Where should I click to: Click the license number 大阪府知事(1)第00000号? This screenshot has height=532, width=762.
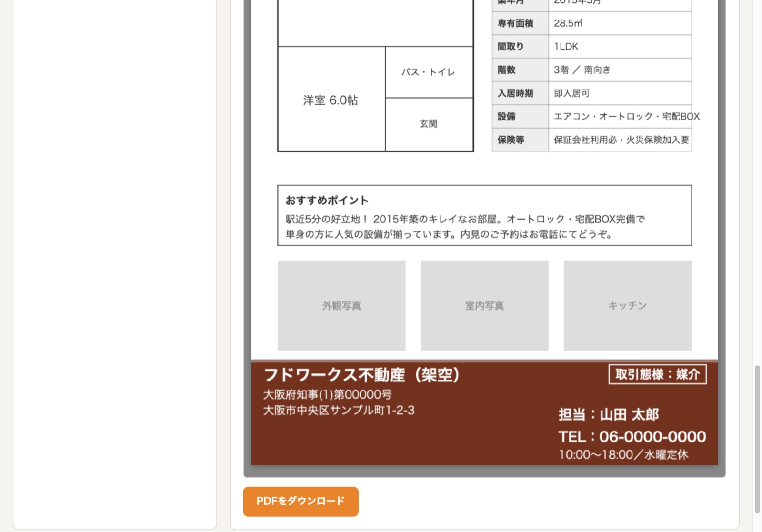click(328, 394)
